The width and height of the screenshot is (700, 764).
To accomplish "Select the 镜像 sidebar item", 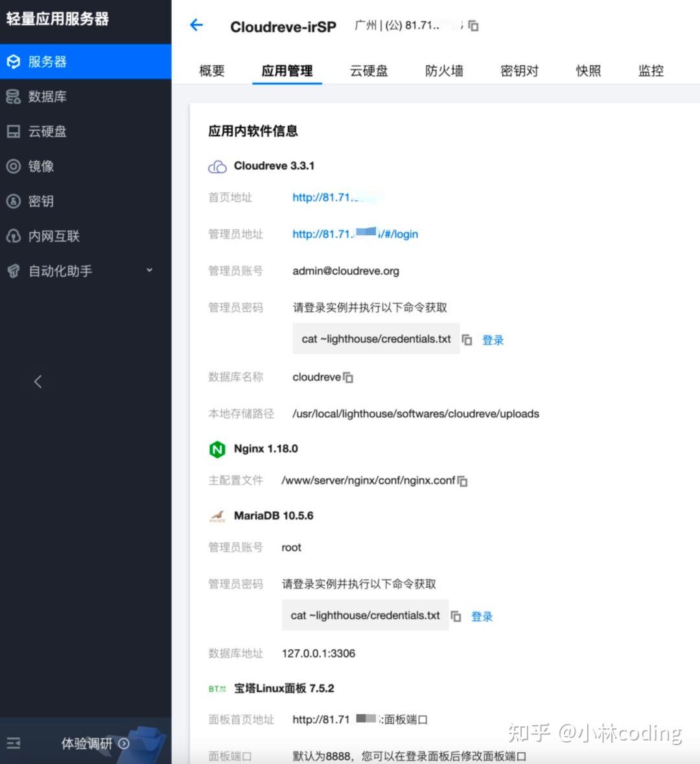I will (x=39, y=167).
